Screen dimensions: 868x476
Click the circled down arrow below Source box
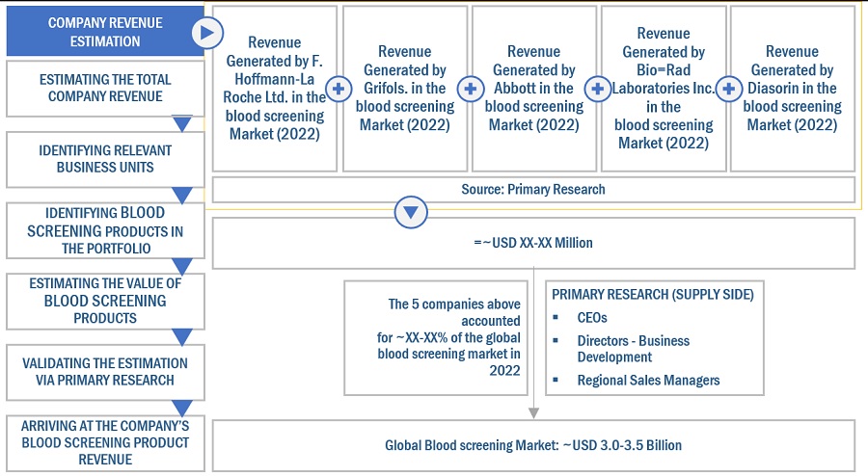(412, 212)
